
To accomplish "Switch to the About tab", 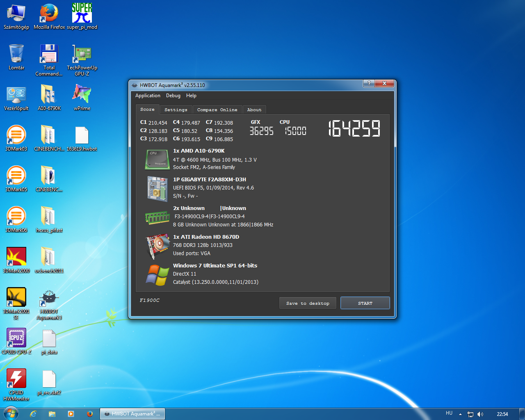I will coord(254,110).
